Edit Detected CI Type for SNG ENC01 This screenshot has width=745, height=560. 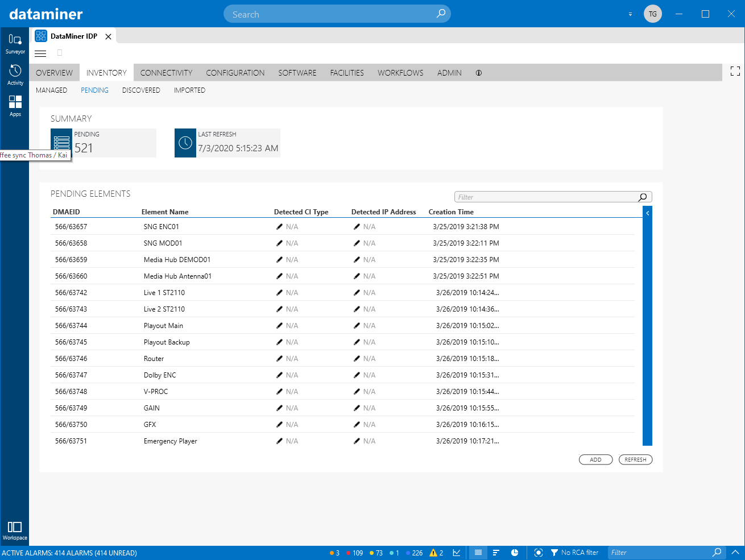tap(279, 226)
